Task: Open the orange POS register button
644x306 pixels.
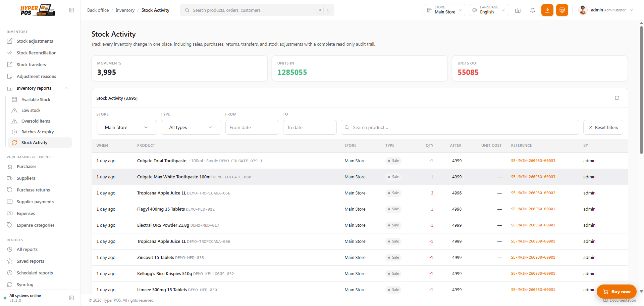Action: (562, 10)
